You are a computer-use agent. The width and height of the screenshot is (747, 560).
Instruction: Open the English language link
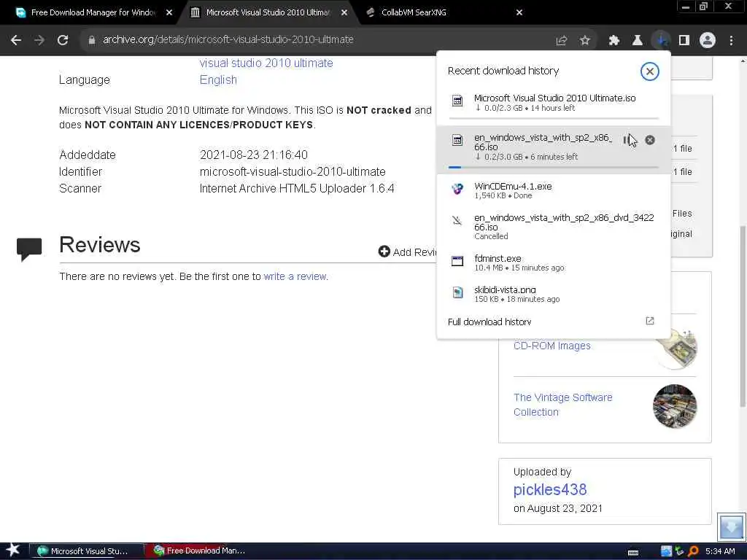[218, 80]
